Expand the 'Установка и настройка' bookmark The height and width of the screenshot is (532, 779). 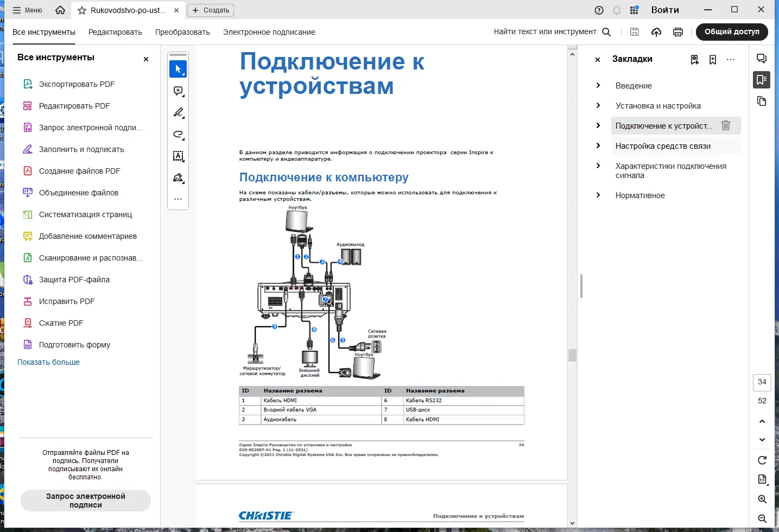click(x=598, y=105)
